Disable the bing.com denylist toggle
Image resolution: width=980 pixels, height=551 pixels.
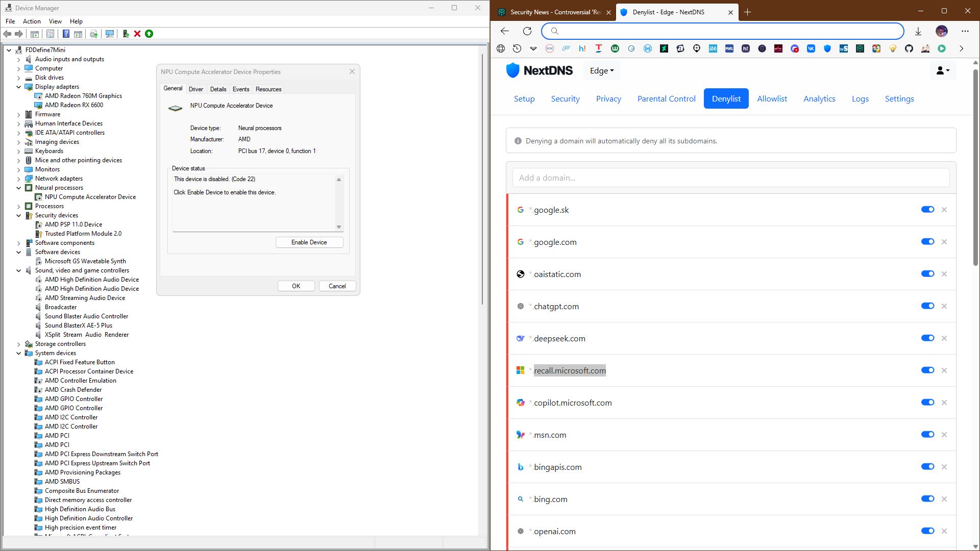tap(927, 499)
